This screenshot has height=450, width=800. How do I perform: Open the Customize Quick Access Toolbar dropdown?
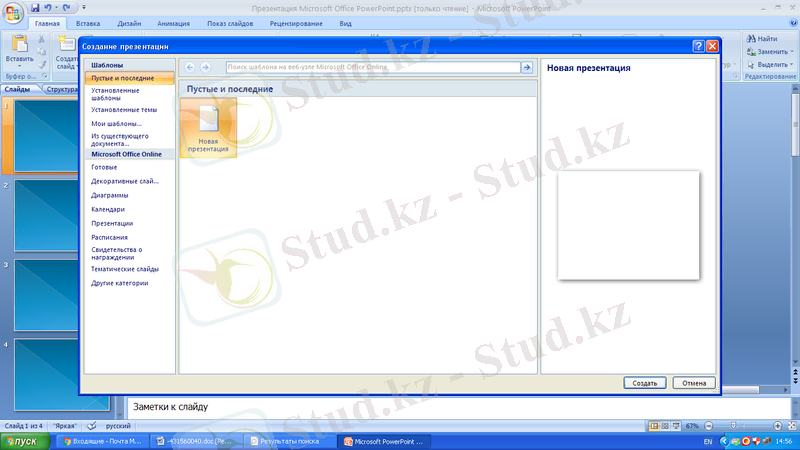[x=84, y=8]
